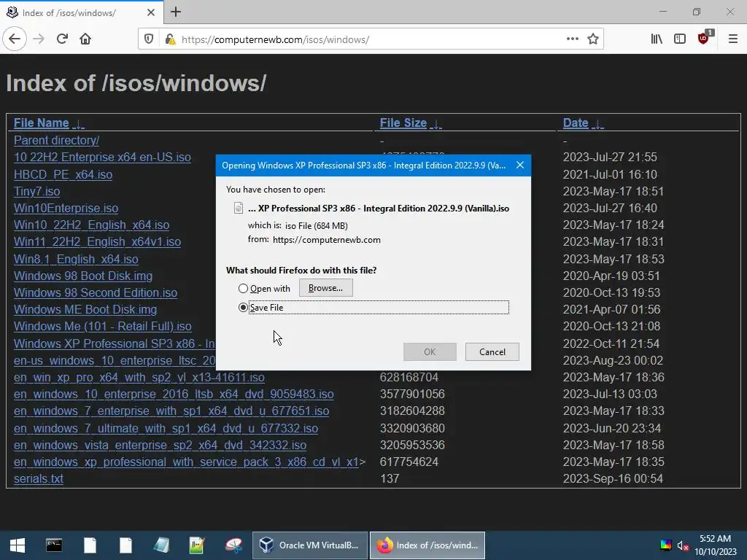Close the Index of /isos/windows/ tab
The image size is (747, 560).
coord(150,12)
